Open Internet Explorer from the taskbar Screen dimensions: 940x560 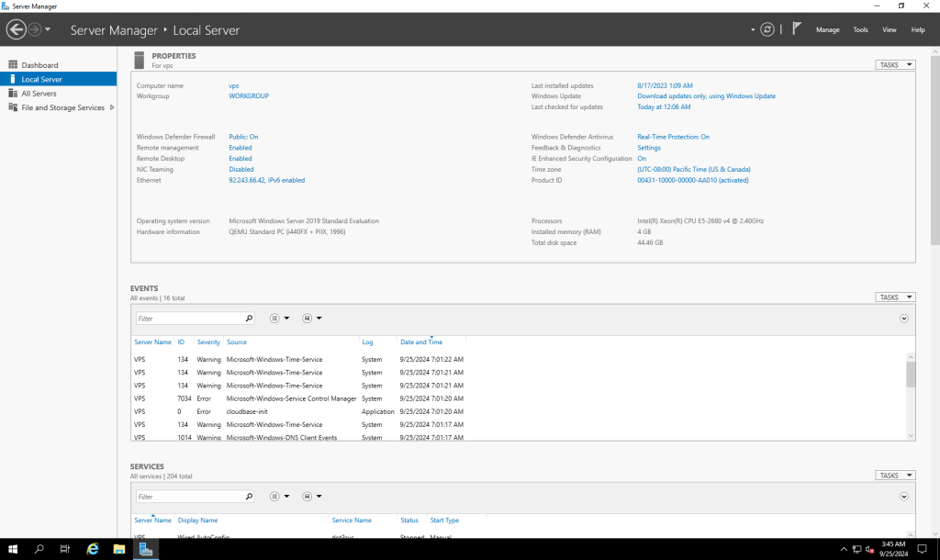click(93, 549)
